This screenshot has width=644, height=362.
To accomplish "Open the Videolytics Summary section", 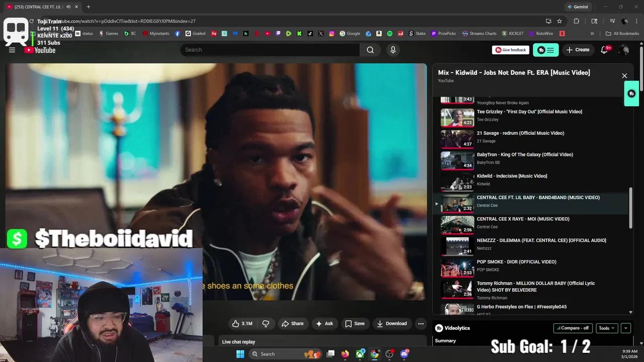I will [445, 341].
